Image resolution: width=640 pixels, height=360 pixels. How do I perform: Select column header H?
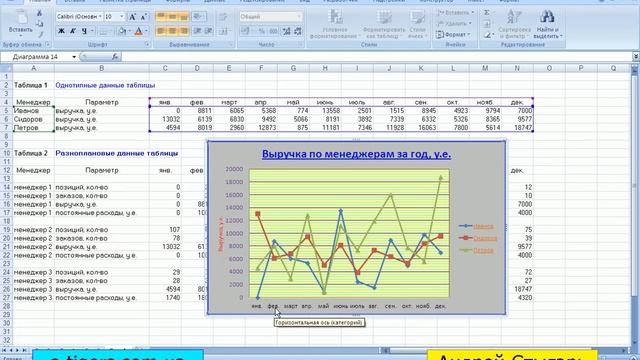(x=325, y=68)
